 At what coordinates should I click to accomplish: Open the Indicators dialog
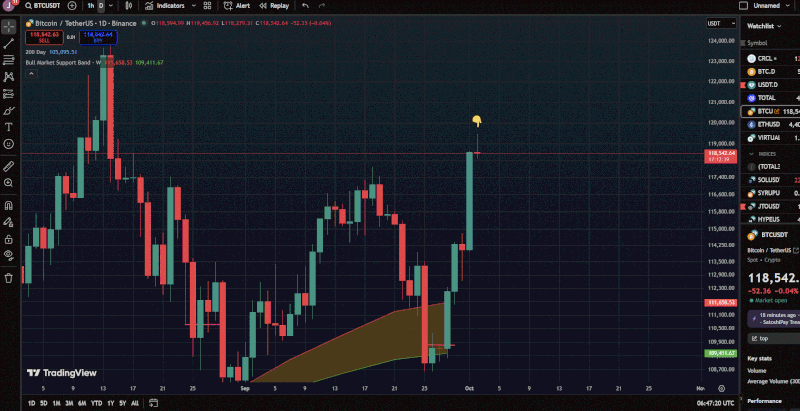(165, 6)
